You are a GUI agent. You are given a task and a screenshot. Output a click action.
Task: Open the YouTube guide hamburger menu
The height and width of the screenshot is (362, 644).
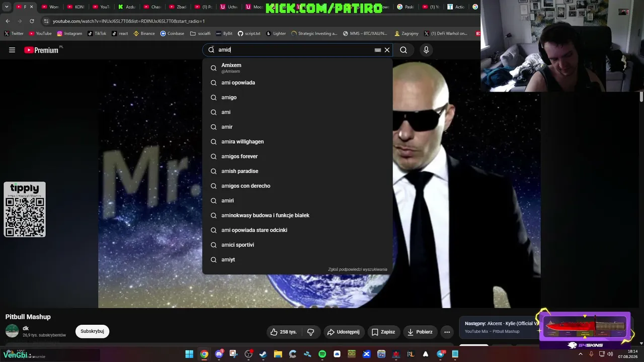12,50
